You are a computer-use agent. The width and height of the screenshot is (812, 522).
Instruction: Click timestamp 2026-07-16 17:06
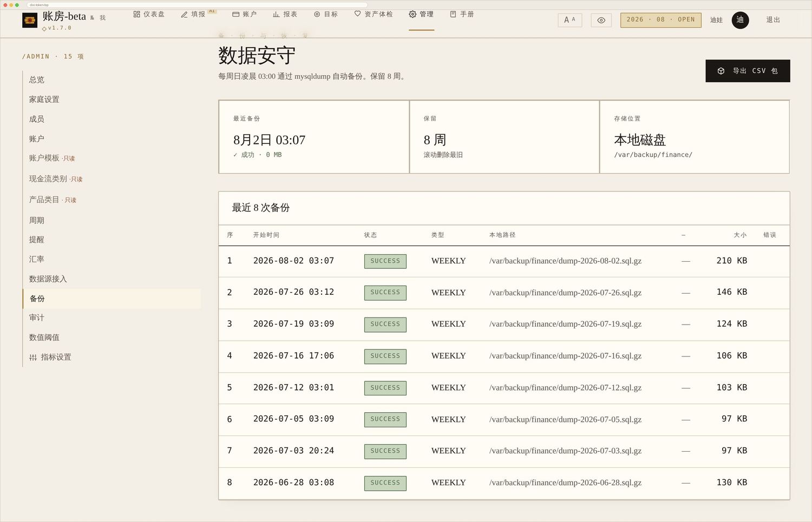(293, 356)
